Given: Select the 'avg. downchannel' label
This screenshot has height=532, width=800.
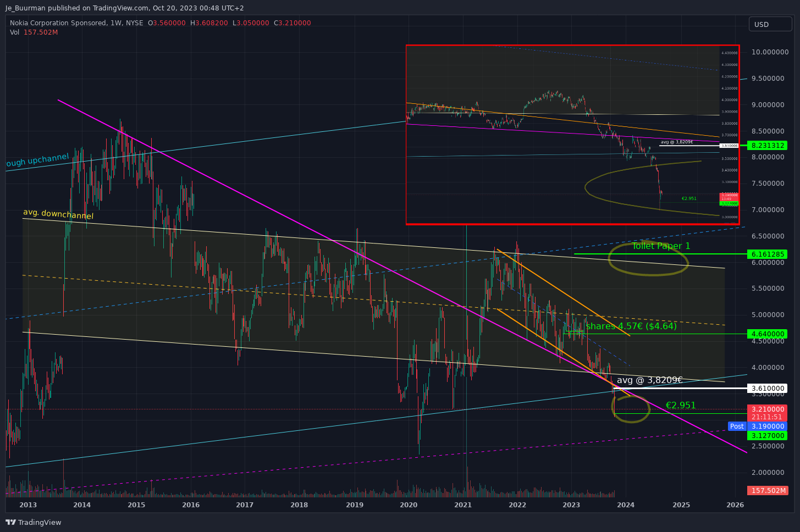Looking at the screenshot, I should pyautogui.click(x=58, y=214).
